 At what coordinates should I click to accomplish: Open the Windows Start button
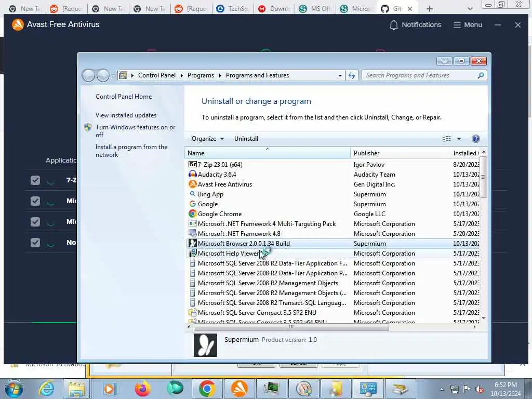(x=14, y=389)
